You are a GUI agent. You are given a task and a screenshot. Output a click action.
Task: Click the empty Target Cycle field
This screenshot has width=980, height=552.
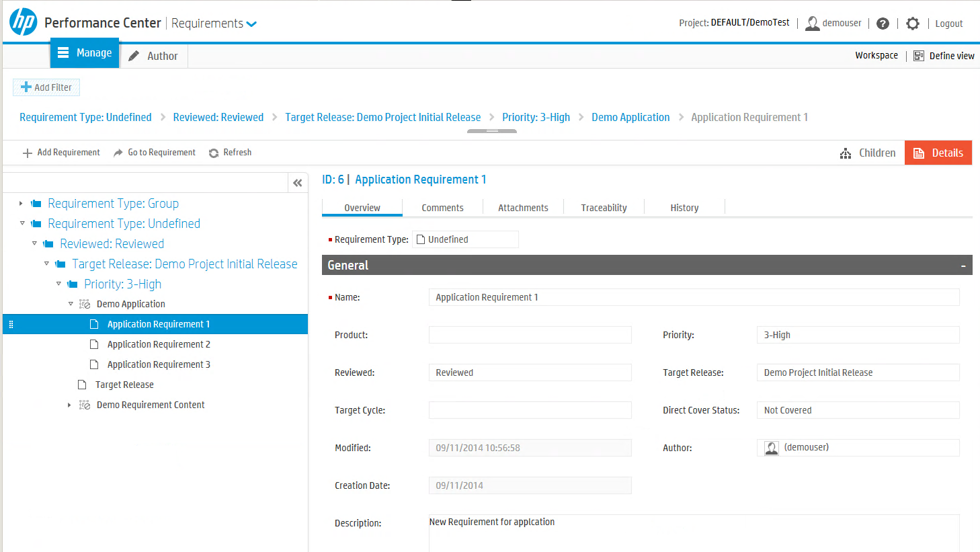click(530, 410)
